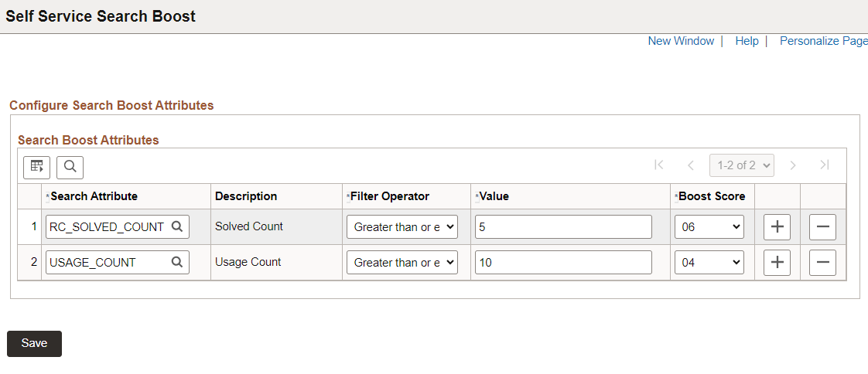Open Boost Score dropdown showing 04
The image size is (868, 374).
tap(709, 262)
